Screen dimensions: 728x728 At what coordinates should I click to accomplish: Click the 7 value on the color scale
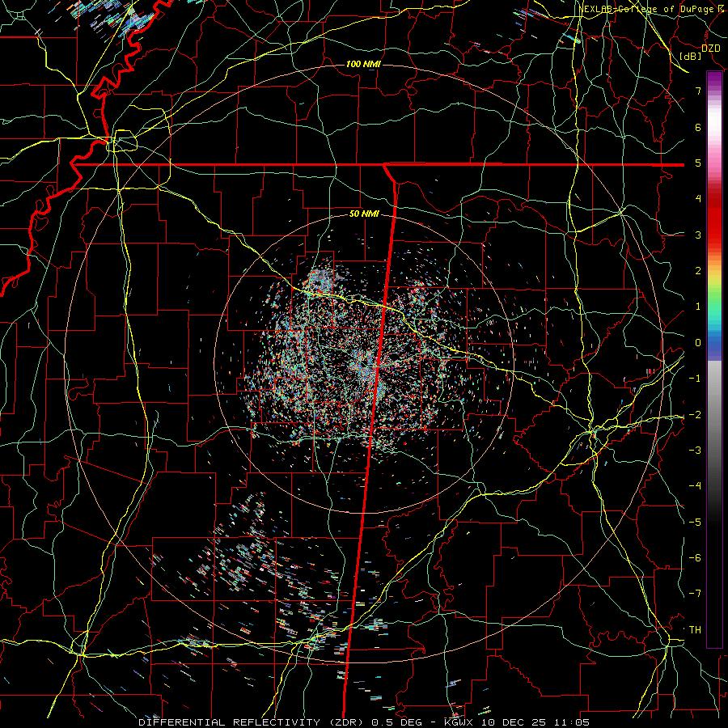coord(698,91)
